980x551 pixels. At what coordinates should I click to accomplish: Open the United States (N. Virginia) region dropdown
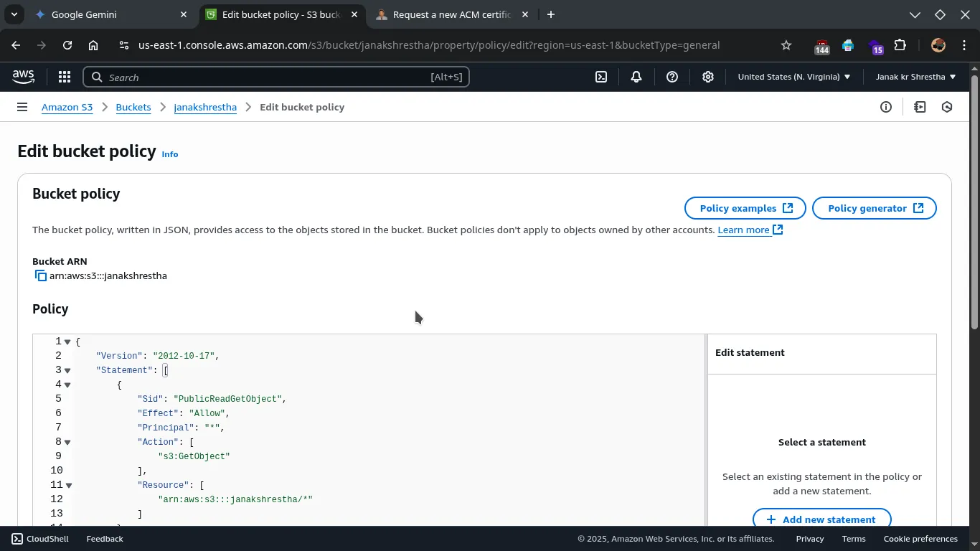(793, 77)
